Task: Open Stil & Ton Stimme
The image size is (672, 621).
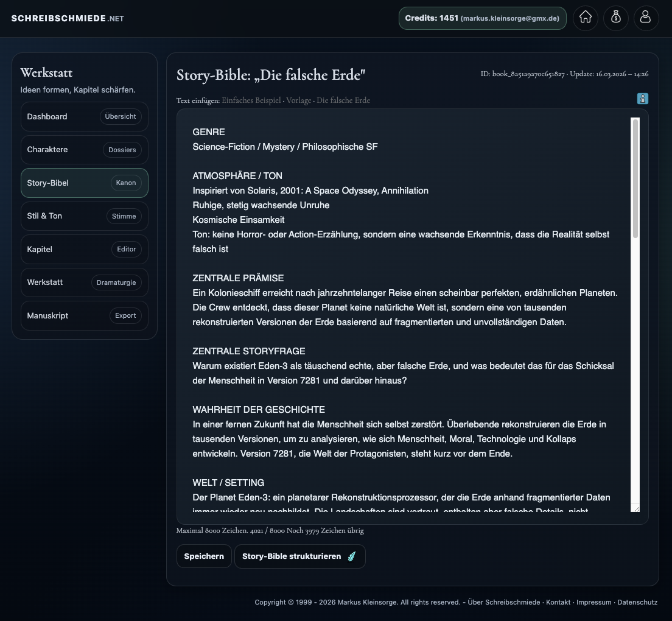Action: click(84, 216)
